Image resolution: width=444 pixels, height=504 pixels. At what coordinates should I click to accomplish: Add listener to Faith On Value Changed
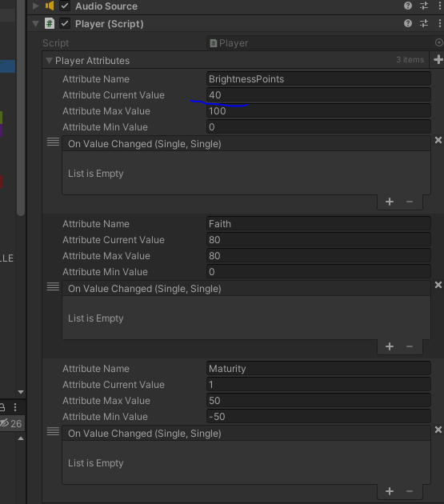pos(390,346)
